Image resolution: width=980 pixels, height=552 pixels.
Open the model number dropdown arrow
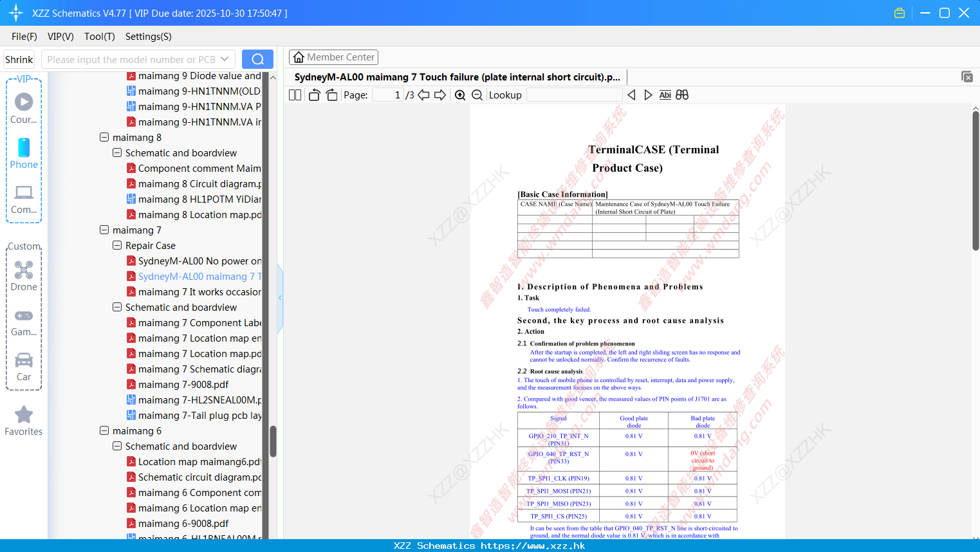225,59
